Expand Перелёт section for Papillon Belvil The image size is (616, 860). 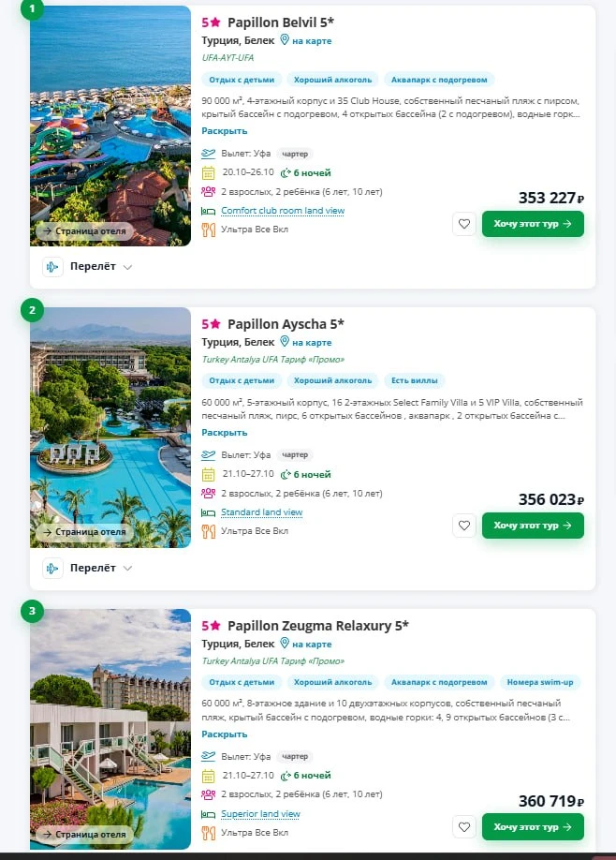click(88, 267)
